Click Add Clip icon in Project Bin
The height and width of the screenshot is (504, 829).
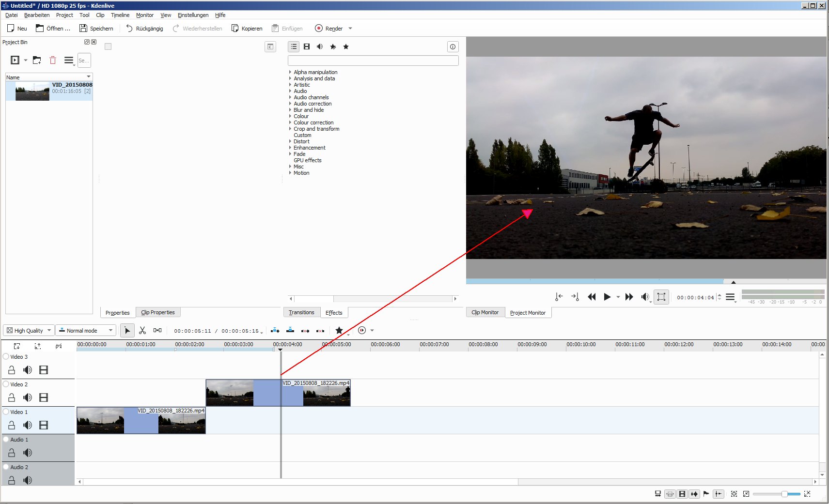pyautogui.click(x=15, y=61)
